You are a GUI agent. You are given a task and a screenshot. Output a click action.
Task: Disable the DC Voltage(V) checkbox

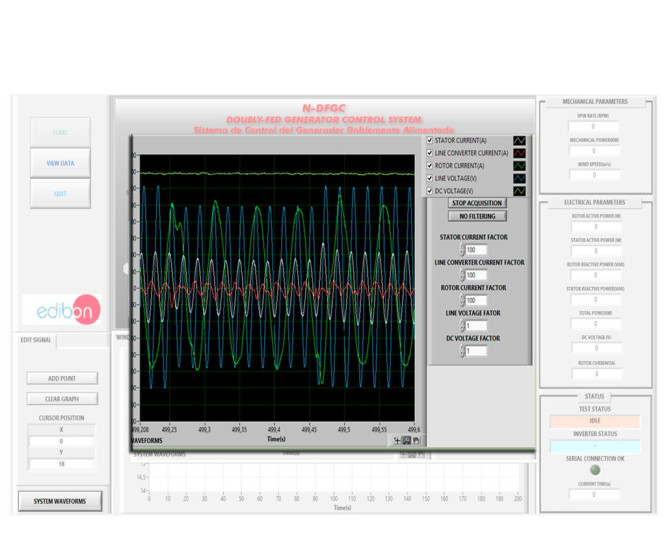[x=431, y=190]
